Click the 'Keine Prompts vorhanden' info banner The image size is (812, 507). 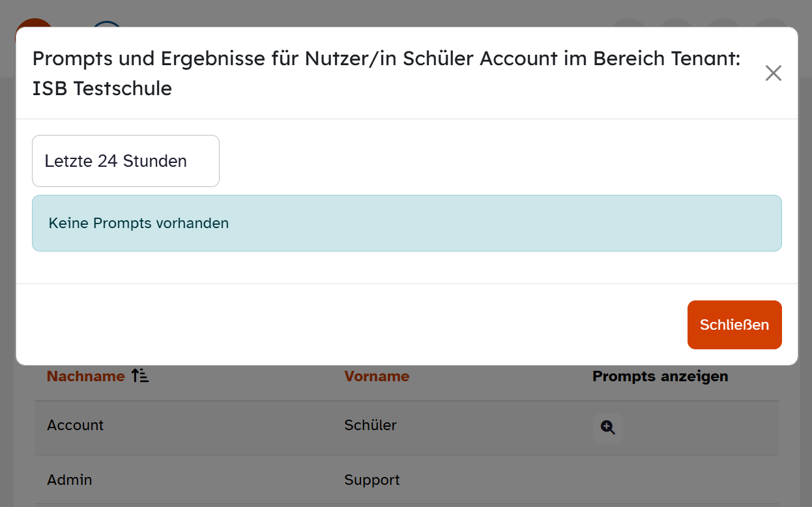[x=407, y=223]
